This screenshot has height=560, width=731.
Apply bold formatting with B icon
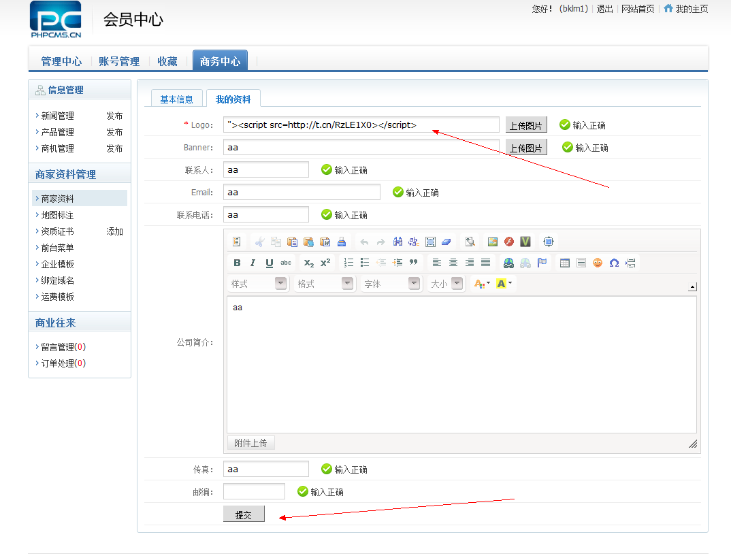click(237, 263)
